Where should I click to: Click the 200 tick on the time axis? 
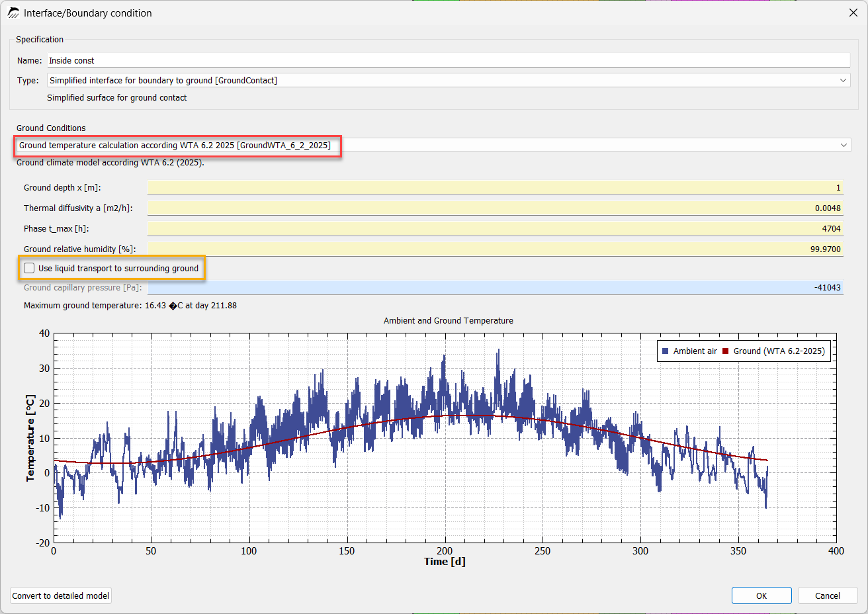pos(445,550)
